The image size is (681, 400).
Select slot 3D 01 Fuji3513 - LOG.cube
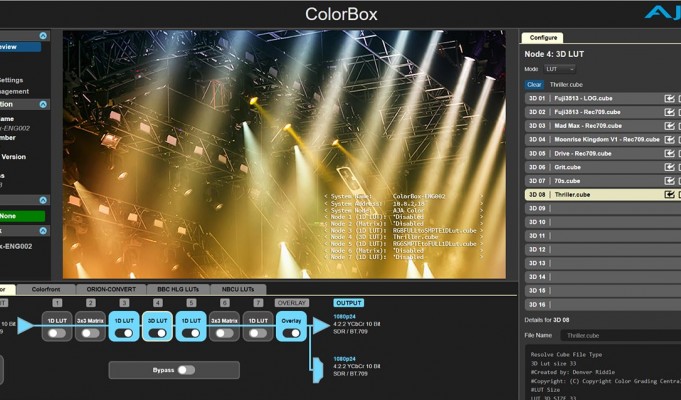coord(603,99)
